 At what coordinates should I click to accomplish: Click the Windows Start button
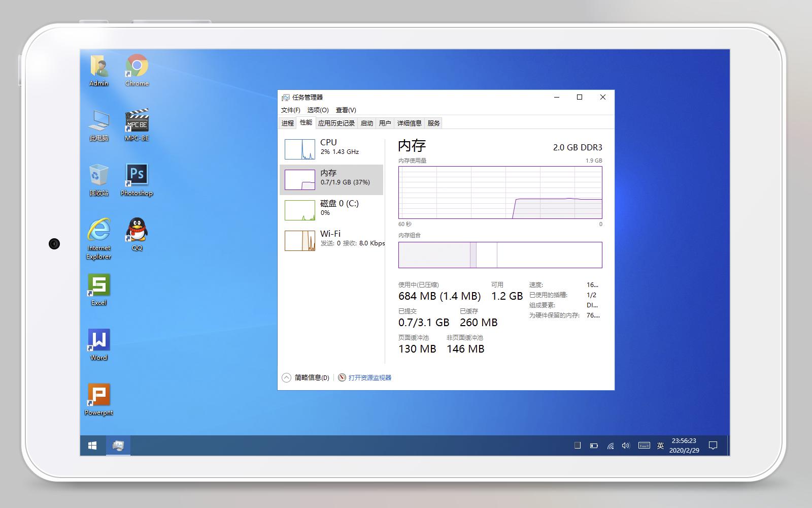[92, 445]
